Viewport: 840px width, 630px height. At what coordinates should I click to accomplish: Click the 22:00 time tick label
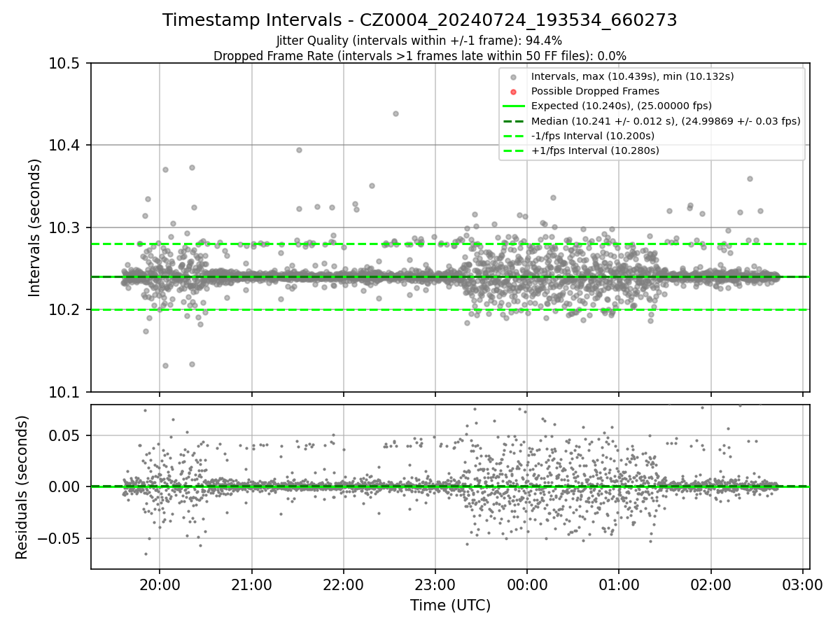[x=343, y=585]
